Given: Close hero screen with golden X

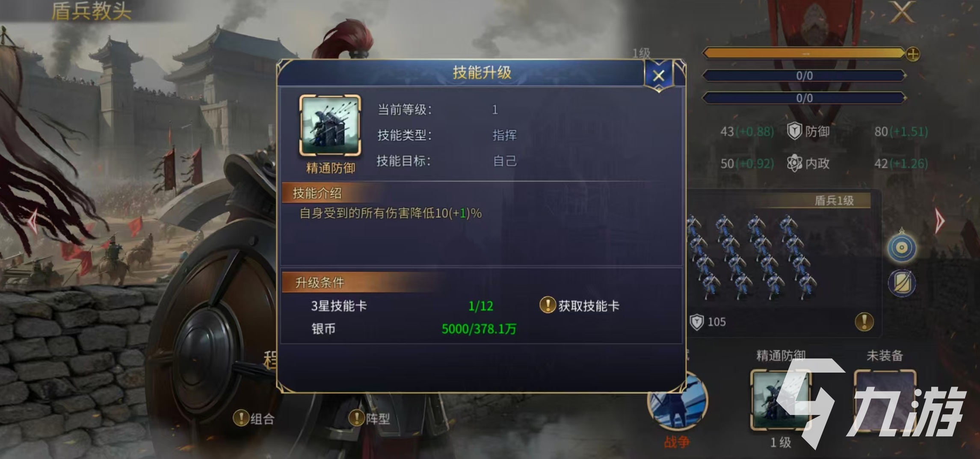Looking at the screenshot, I should 903,12.
